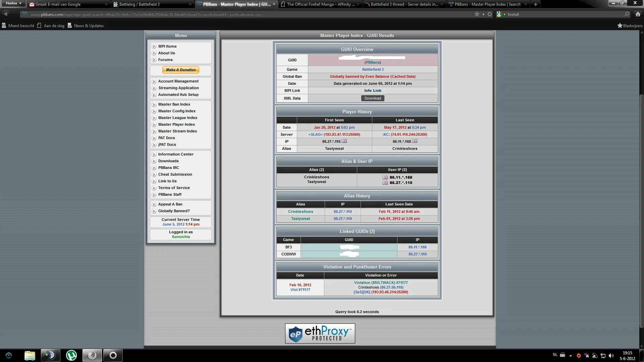Open the search engine selector dropdown
This screenshot has width=644, height=362.
point(501,14)
